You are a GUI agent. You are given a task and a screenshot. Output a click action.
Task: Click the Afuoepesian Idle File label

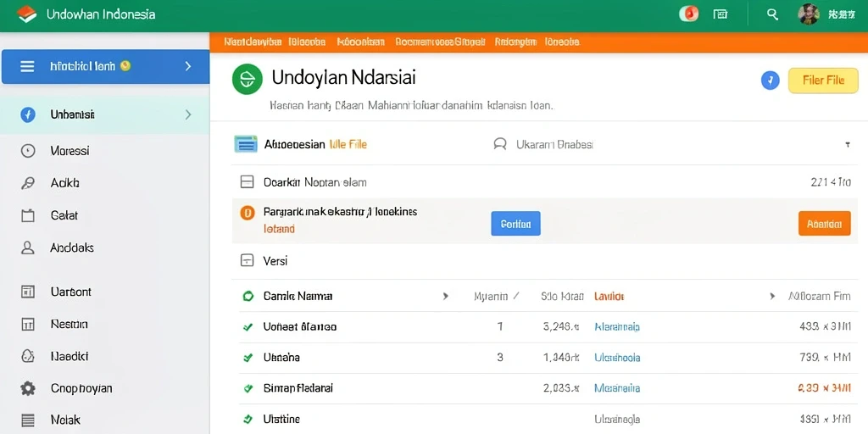click(x=315, y=144)
